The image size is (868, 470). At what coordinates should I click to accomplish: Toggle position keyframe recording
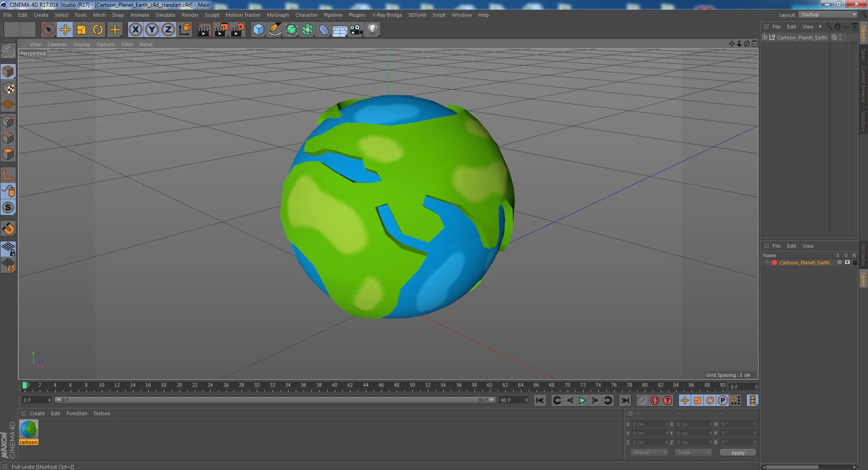click(x=684, y=400)
